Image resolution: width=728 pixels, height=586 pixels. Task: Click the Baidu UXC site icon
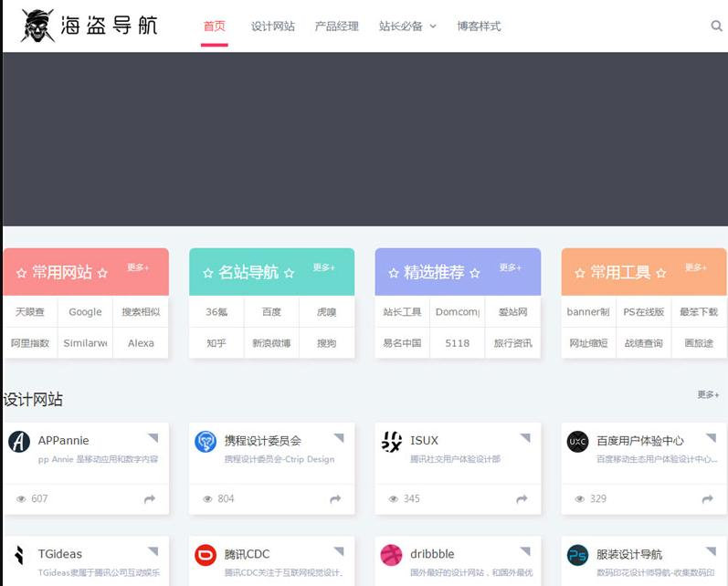pyautogui.click(x=577, y=441)
